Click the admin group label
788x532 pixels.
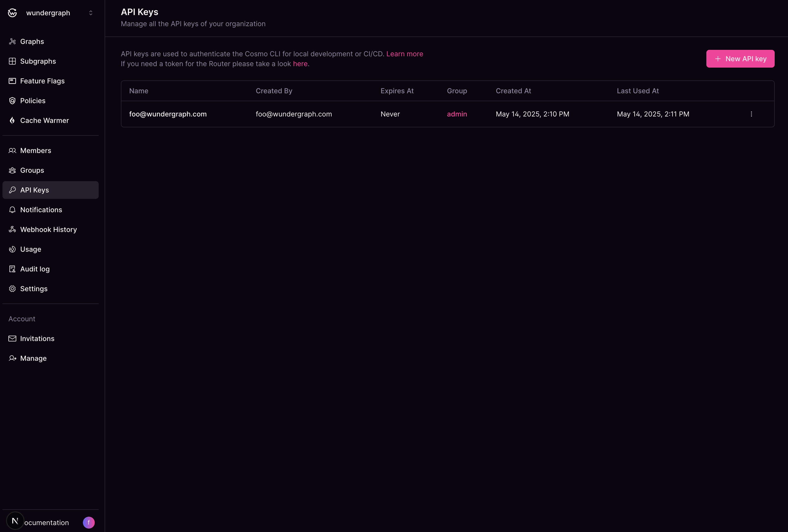pyautogui.click(x=457, y=114)
